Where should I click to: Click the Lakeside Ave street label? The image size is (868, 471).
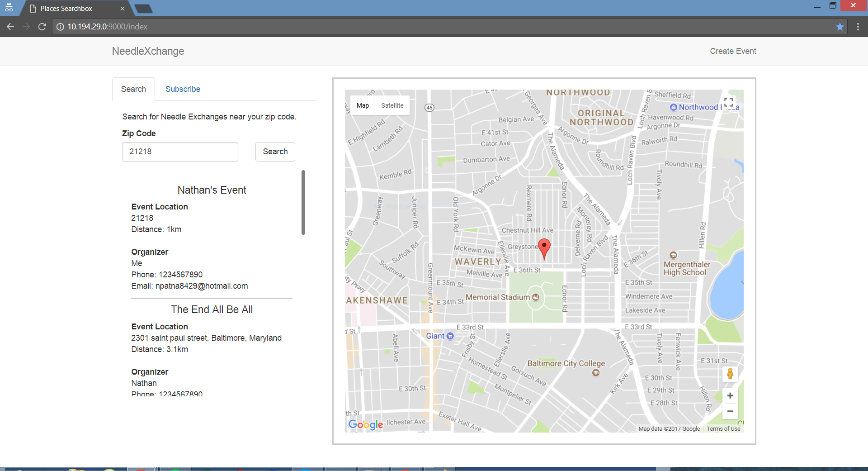coord(645,310)
